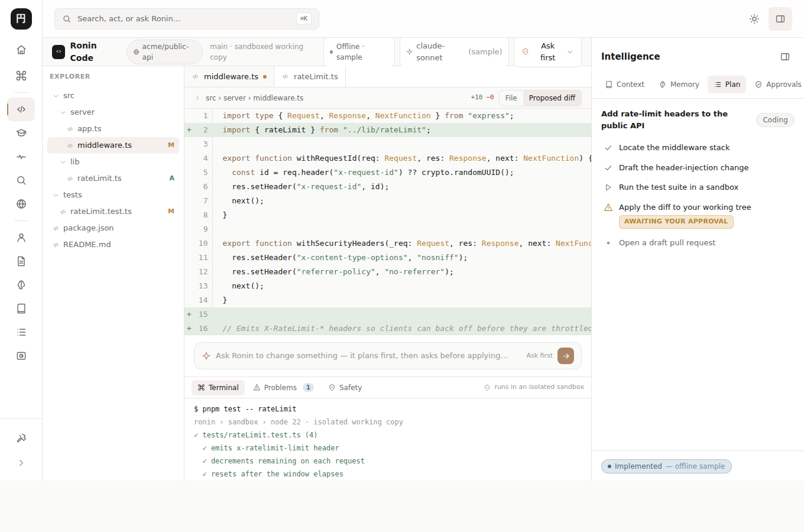Switch the view toggle to File
This screenshot has height=532, width=804.
click(511, 98)
